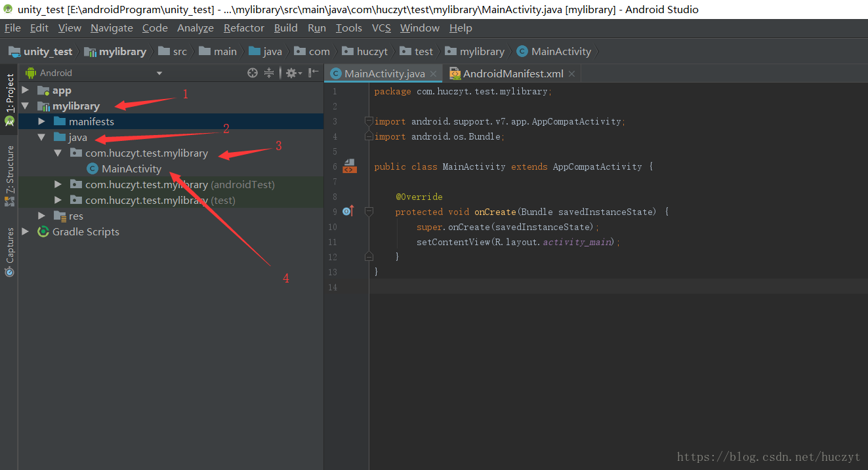This screenshot has width=868, height=470.
Task: Click activity_main reference in code line 11
Action: pyautogui.click(x=577, y=242)
